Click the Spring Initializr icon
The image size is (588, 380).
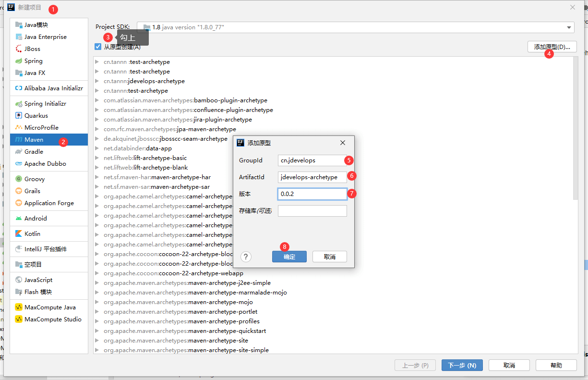pos(19,104)
